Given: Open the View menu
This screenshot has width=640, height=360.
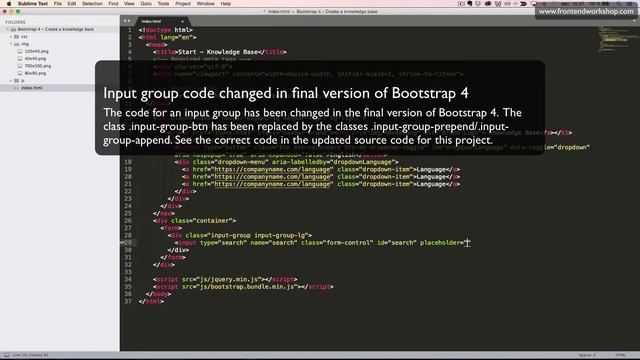Looking at the screenshot, I should 129,4.
